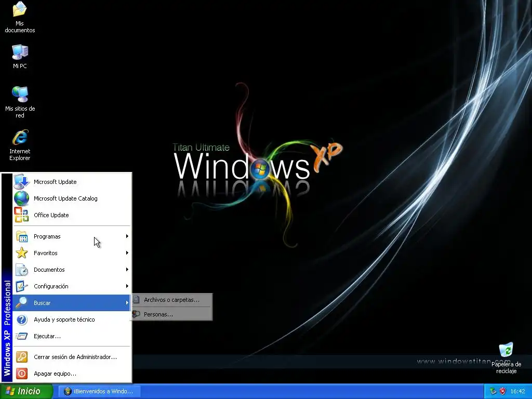Click the Personas submenu icon

pyautogui.click(x=136, y=314)
